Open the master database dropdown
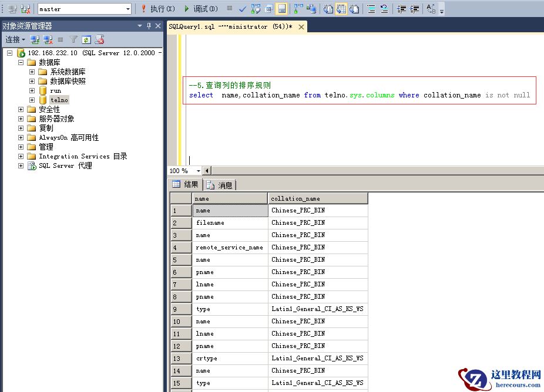Screen dimensions: 544x392 pos(128,9)
